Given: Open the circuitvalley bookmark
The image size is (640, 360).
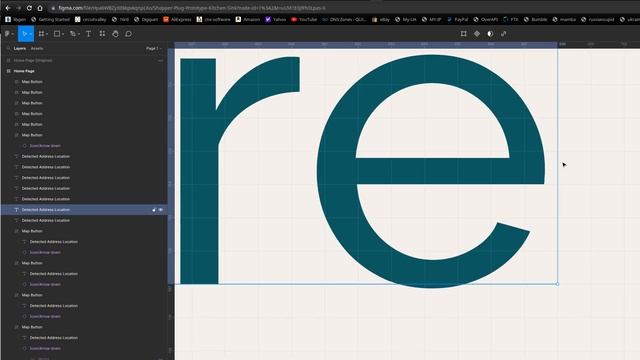Looking at the screenshot, I should coord(91,19).
